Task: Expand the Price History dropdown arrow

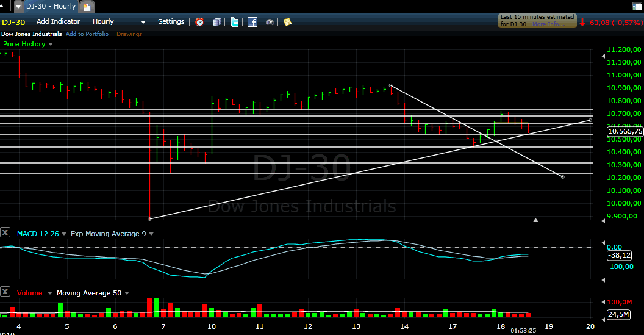Action: pyautogui.click(x=51, y=44)
